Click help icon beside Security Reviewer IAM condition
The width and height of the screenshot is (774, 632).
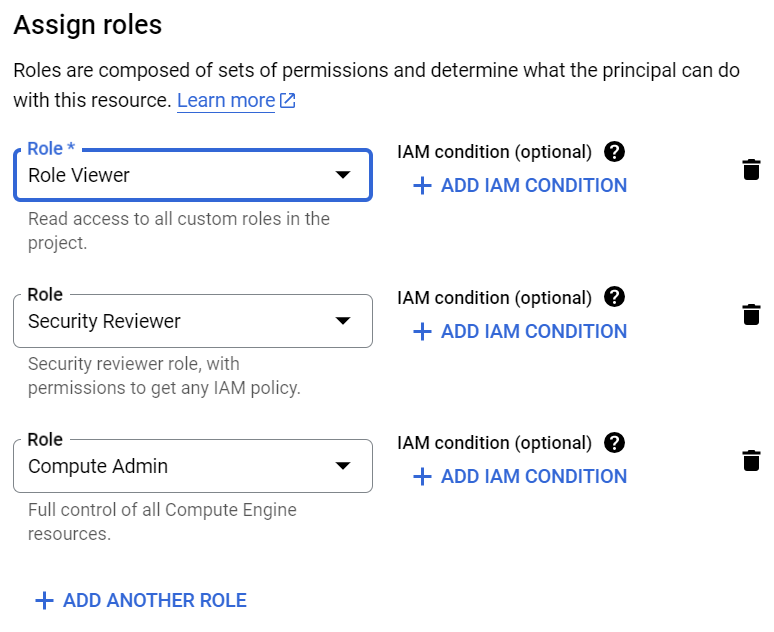pos(615,297)
